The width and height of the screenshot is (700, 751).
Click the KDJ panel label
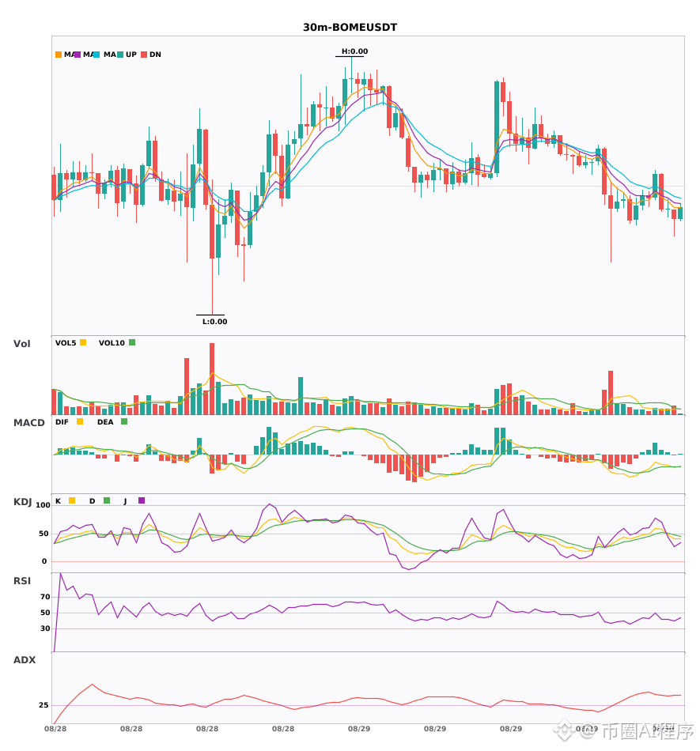pyautogui.click(x=22, y=501)
